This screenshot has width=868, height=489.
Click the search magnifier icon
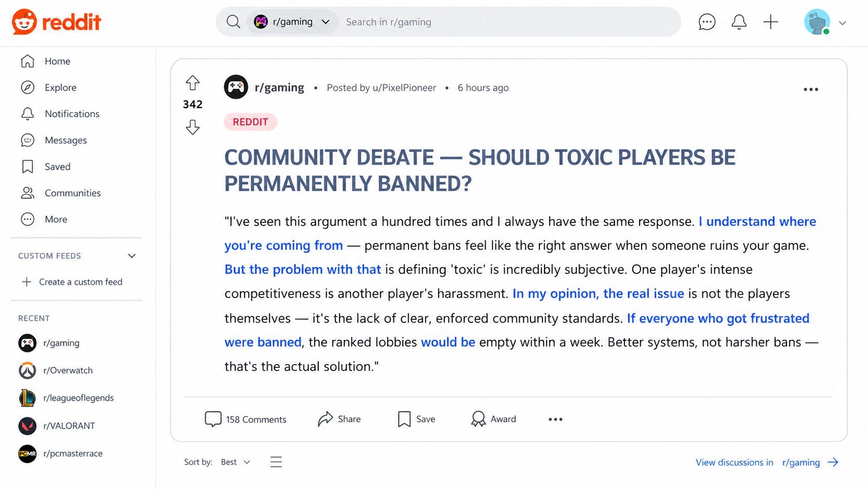click(x=233, y=22)
